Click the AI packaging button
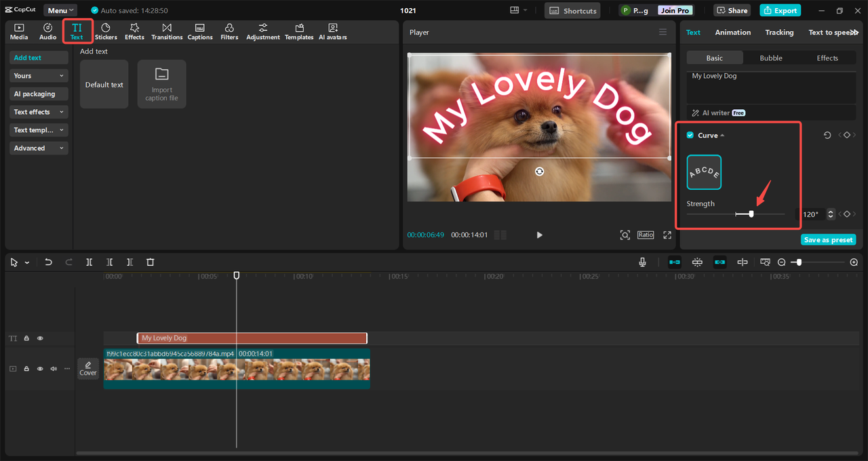Image resolution: width=868 pixels, height=461 pixels. (x=39, y=94)
